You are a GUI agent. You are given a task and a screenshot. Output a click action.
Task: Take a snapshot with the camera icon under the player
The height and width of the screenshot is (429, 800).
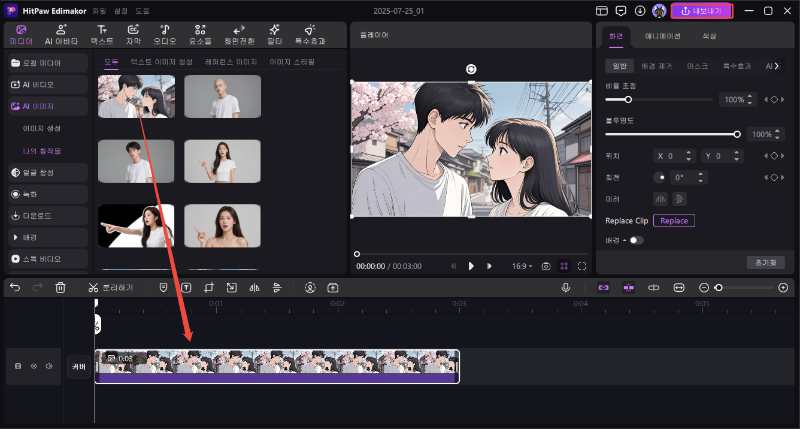tap(546, 266)
